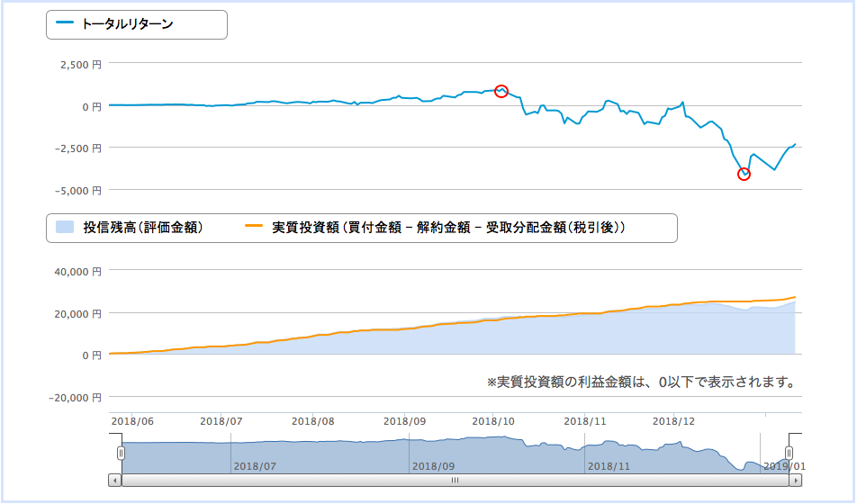Click the 2019/01 label in the navigator

point(784,467)
